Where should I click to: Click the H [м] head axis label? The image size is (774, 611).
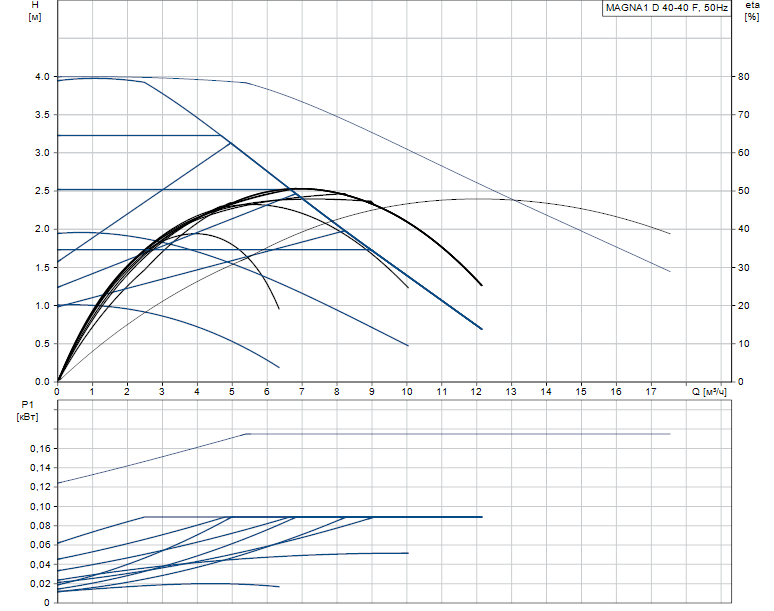36,12
